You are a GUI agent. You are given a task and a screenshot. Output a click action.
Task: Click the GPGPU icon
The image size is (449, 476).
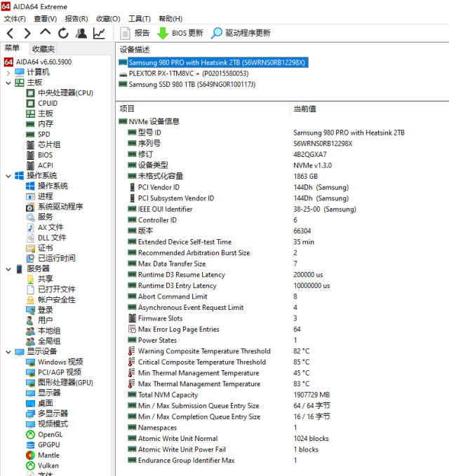coord(30,445)
